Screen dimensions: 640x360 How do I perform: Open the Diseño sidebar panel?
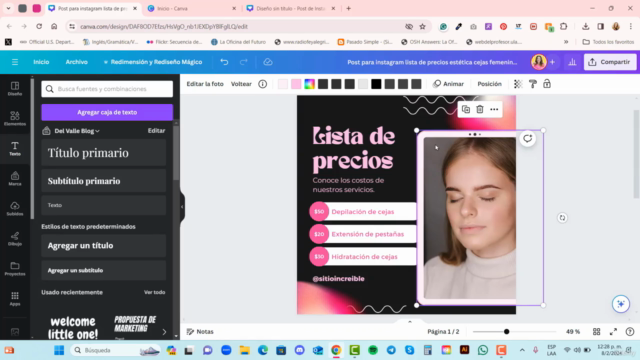coord(15,88)
